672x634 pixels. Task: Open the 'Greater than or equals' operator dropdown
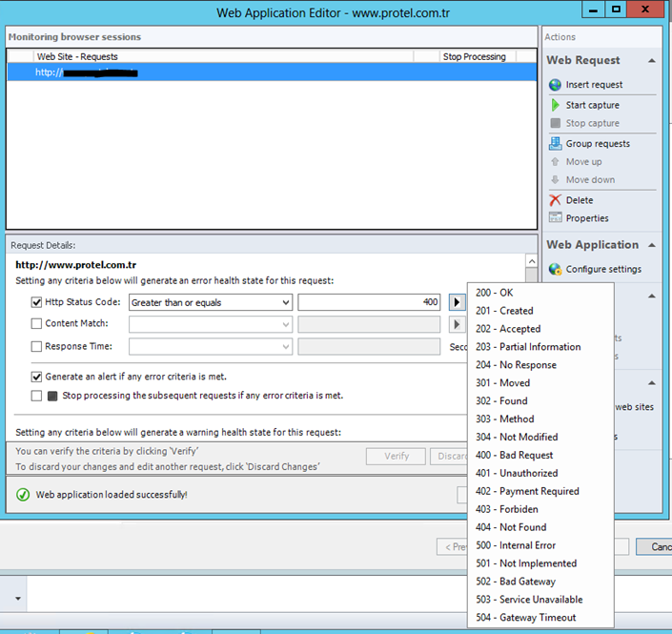click(210, 302)
